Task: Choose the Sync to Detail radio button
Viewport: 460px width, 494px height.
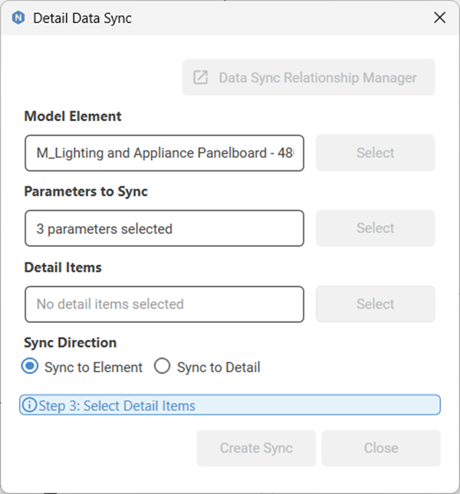Action: pyautogui.click(x=162, y=366)
